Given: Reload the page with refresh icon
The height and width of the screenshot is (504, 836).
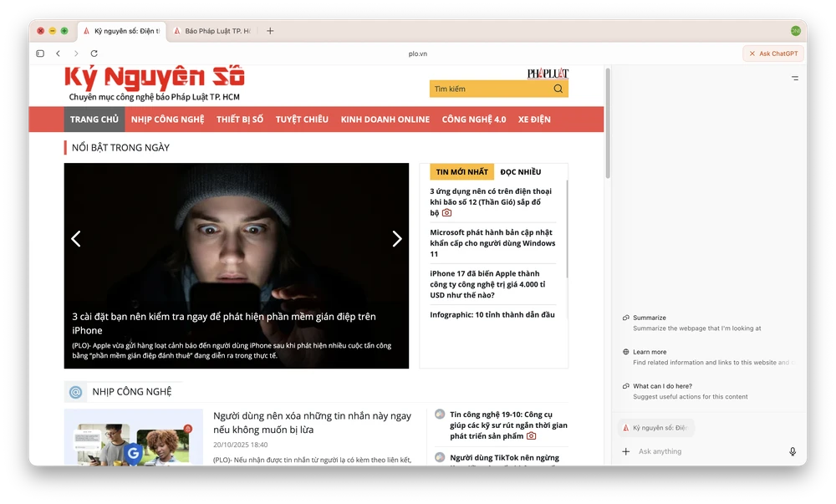Looking at the screenshot, I should click(94, 53).
